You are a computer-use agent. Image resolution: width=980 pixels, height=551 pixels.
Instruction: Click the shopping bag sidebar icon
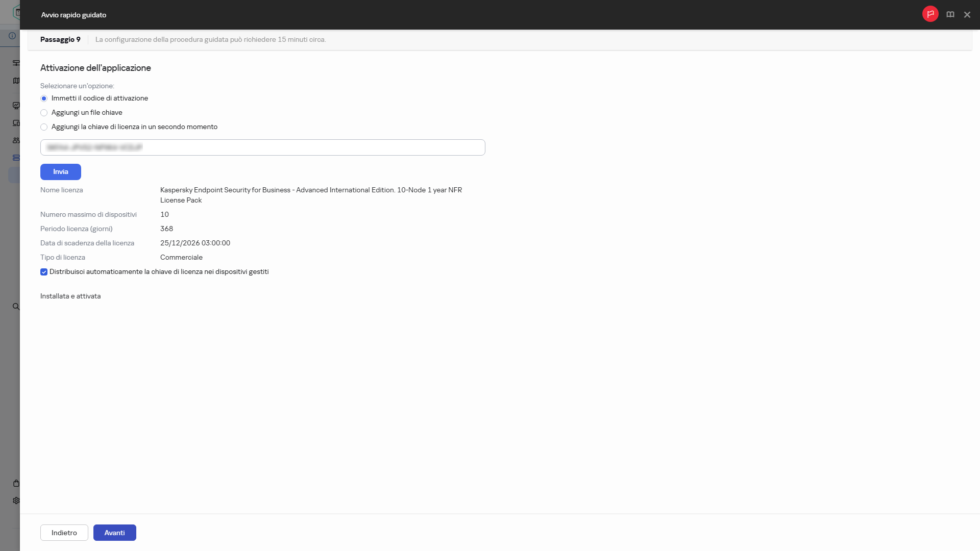[16, 483]
